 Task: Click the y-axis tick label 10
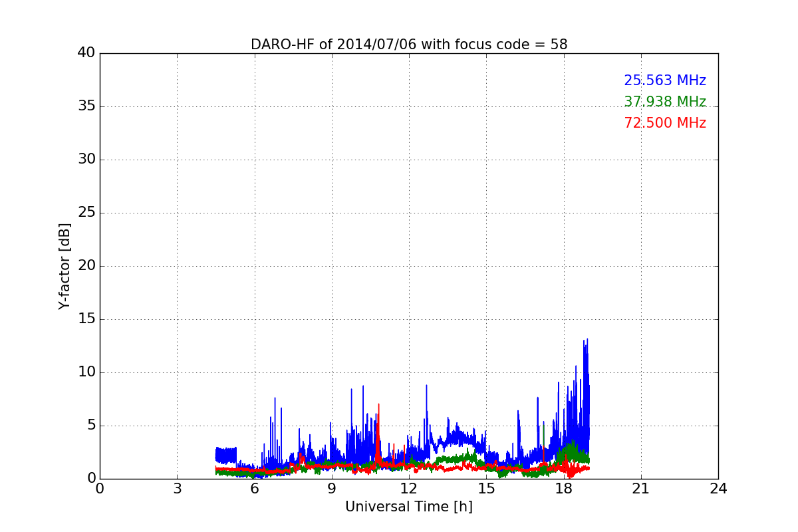(86, 372)
